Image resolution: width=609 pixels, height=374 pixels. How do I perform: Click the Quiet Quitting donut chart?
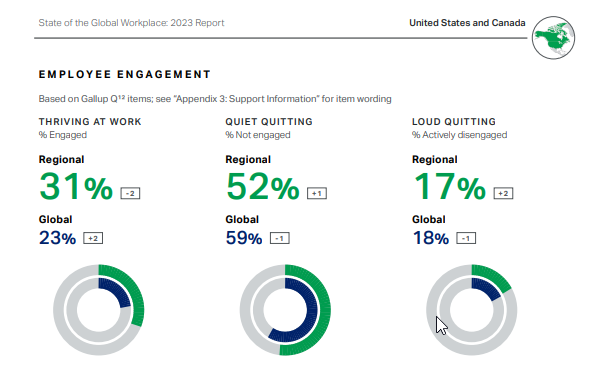[285, 310]
